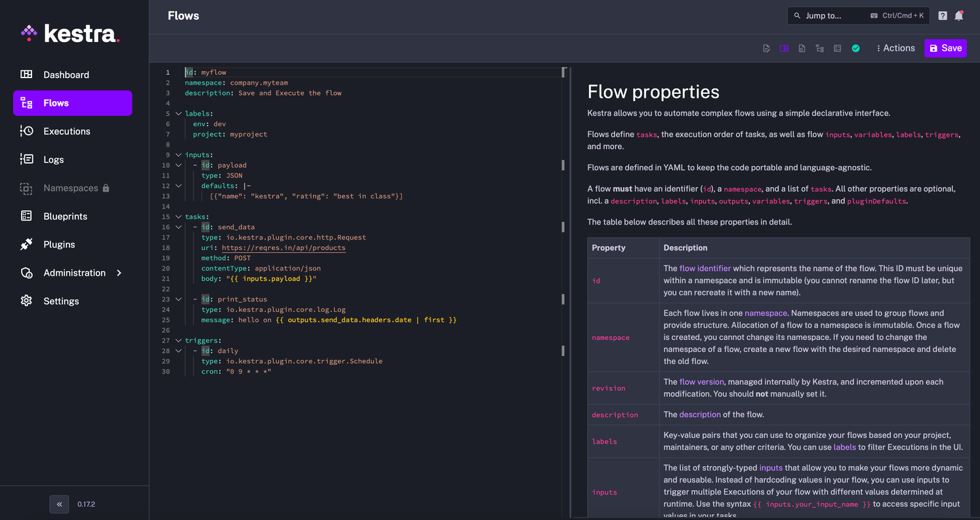Click the lock icon next to Namespaces
This screenshot has height=520, width=980.
106,188
